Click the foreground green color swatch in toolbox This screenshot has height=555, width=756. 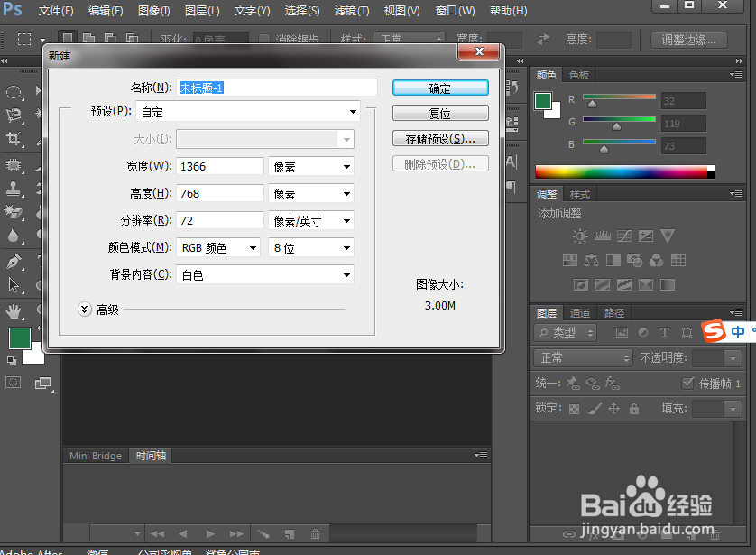20,338
